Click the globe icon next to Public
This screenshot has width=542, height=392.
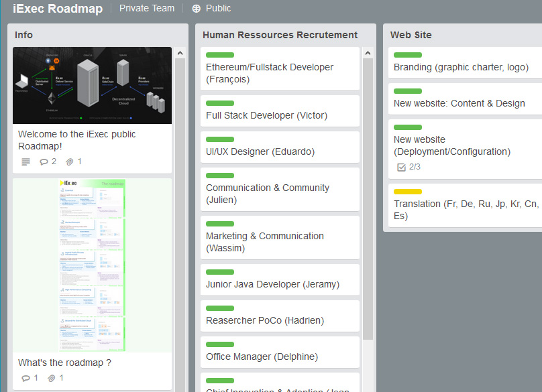(196, 9)
